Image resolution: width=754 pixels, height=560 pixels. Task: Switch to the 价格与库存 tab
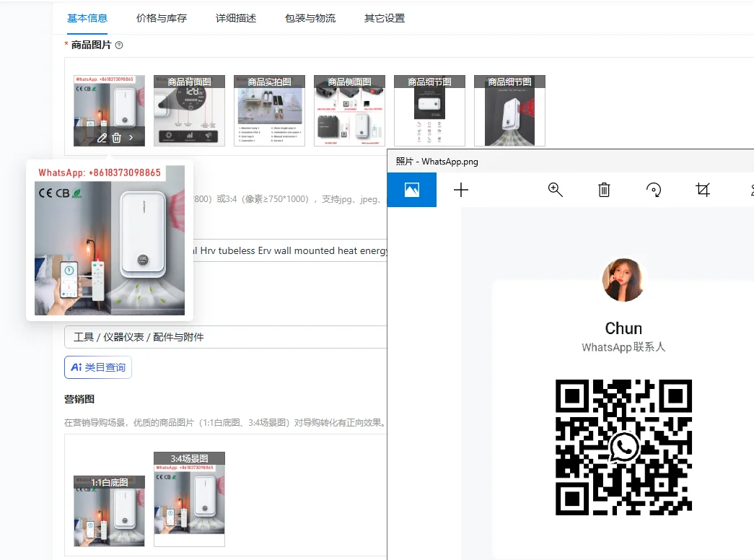[x=161, y=18]
